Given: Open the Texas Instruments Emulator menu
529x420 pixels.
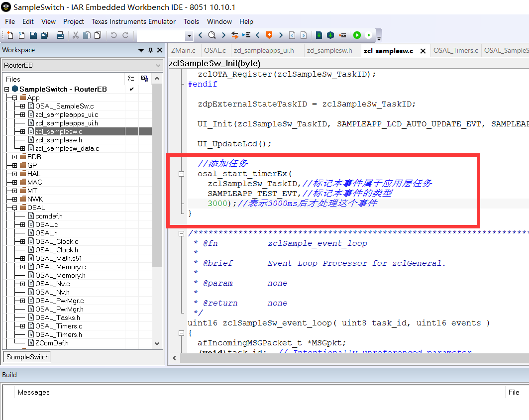Looking at the screenshot, I should [x=133, y=21].
